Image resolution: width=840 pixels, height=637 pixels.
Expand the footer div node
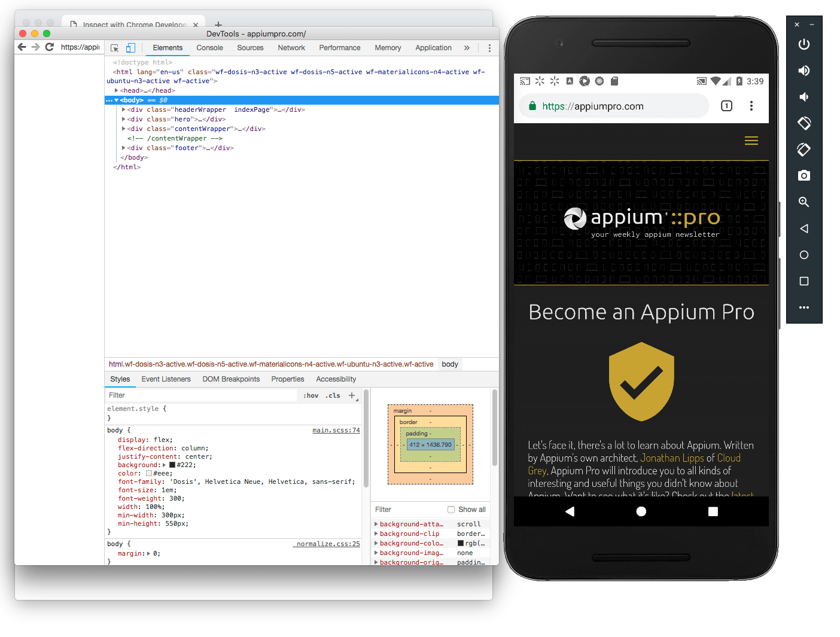pyautogui.click(x=123, y=148)
